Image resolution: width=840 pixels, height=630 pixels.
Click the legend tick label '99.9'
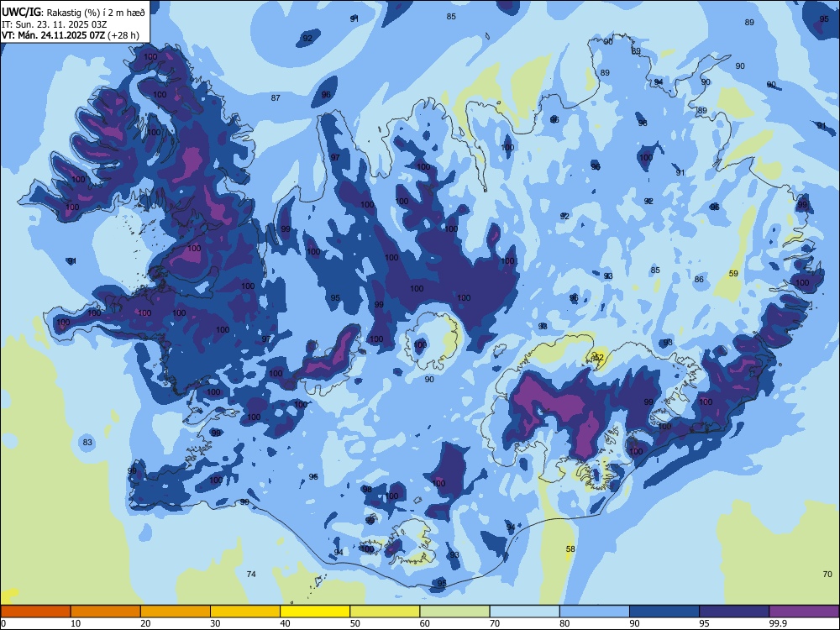(x=778, y=623)
